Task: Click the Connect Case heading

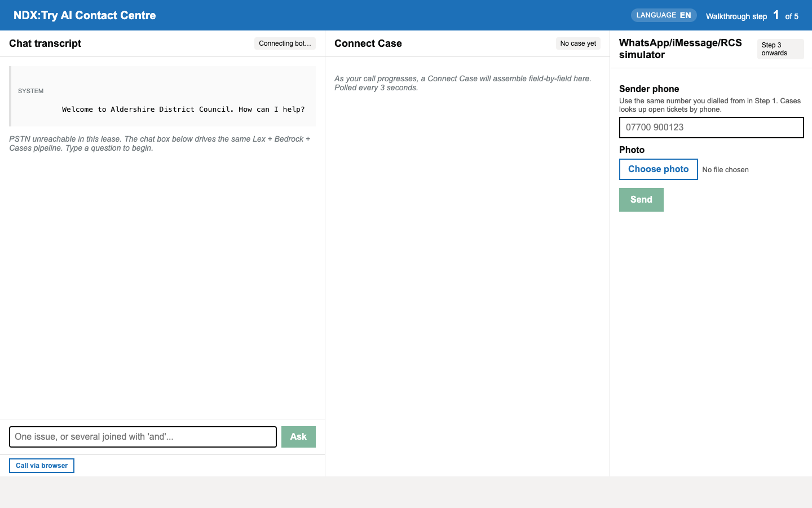Action: 368,43
